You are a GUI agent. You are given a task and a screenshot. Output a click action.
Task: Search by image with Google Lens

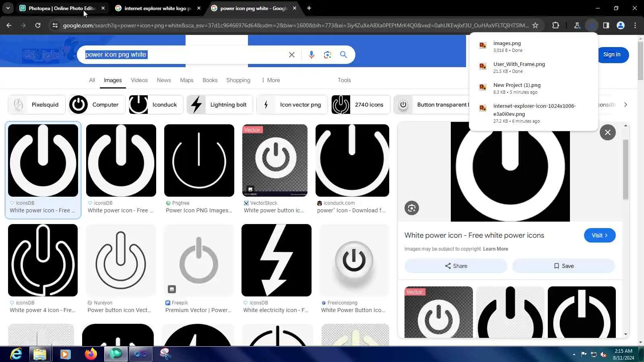[328, 55]
